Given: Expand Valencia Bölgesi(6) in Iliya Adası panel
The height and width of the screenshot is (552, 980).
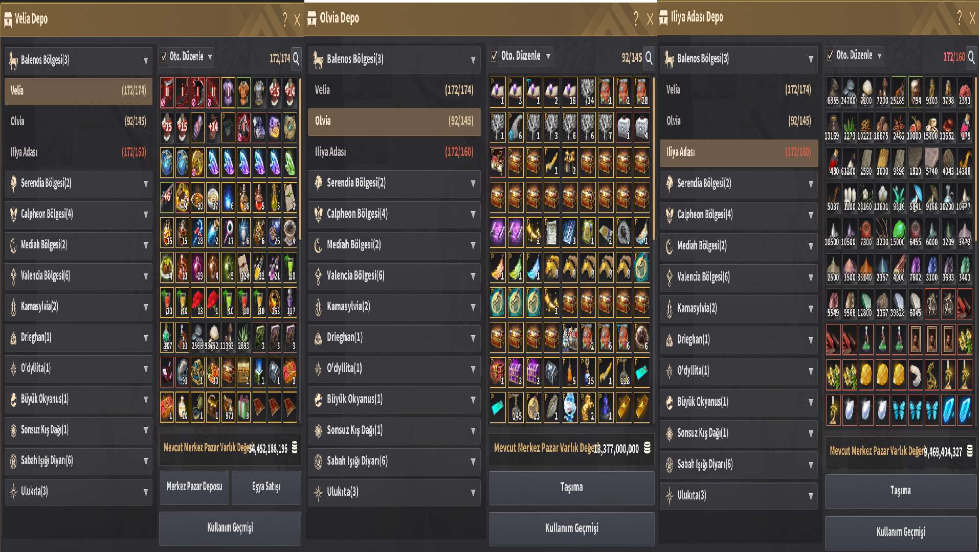Looking at the screenshot, I should click(x=739, y=277).
